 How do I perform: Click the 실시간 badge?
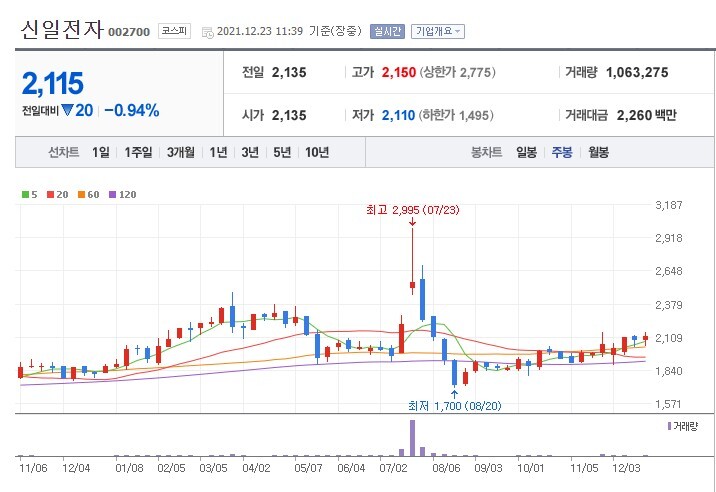coord(387,31)
